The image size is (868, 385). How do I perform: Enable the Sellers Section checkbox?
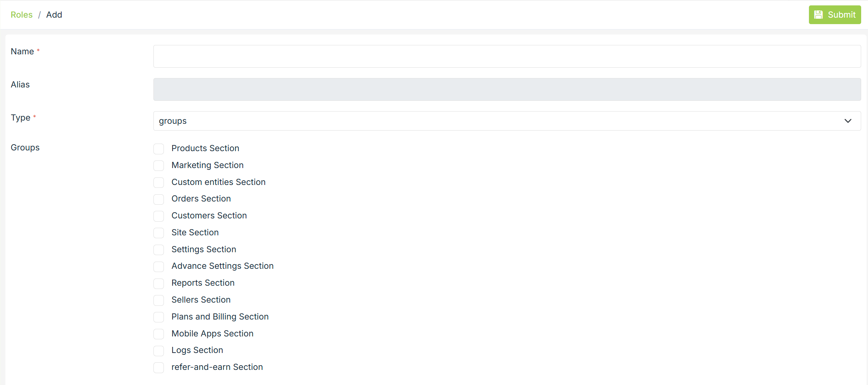pyautogui.click(x=158, y=300)
